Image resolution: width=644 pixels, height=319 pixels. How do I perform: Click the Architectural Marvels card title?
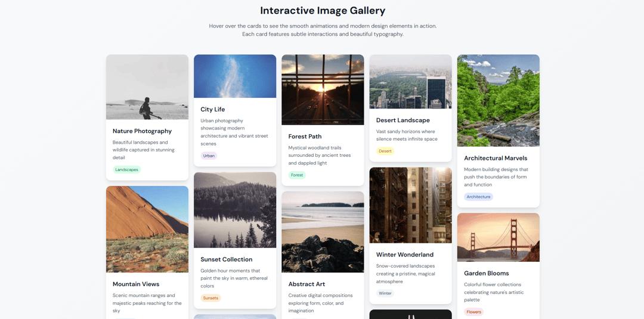coord(496,158)
